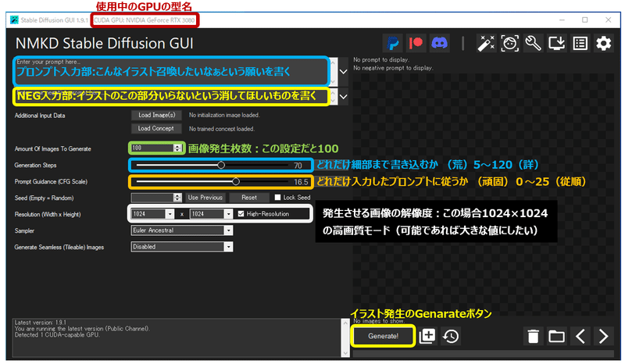
Task: Click the 'No trained concept loaded.' text
Action: (222, 129)
